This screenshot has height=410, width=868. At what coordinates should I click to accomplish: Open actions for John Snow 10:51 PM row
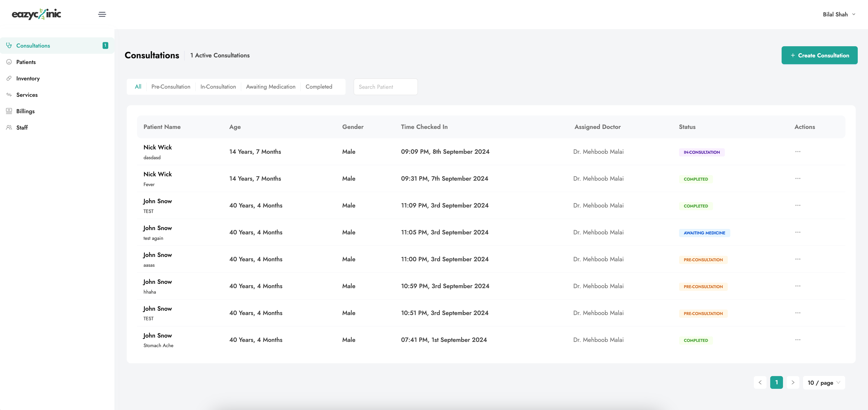pyautogui.click(x=798, y=313)
